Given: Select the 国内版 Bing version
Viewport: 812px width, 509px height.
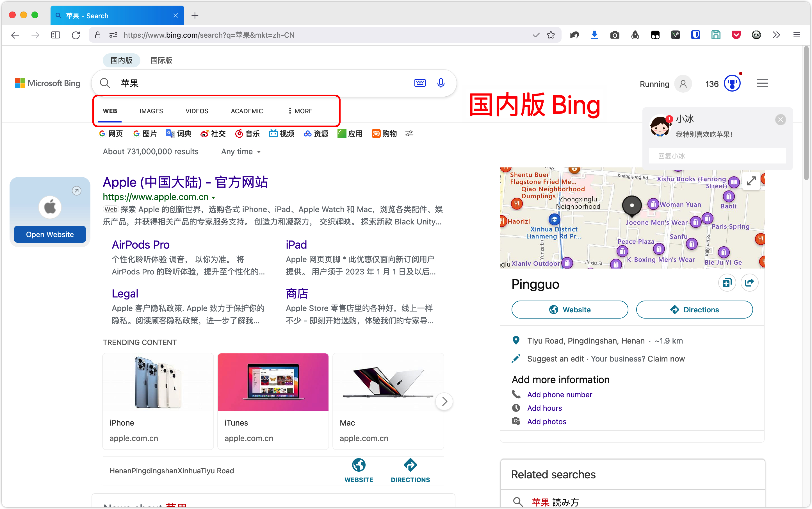Looking at the screenshot, I should pos(122,60).
